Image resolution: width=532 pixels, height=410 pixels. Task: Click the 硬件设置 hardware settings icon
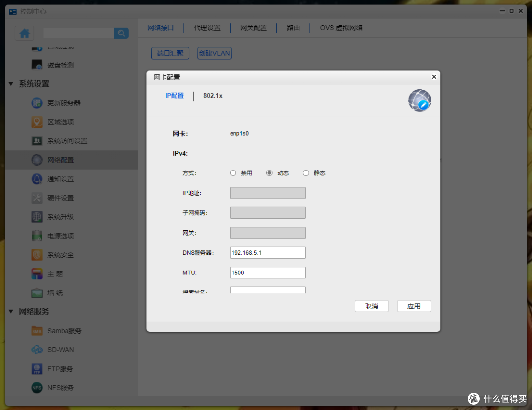click(x=36, y=198)
